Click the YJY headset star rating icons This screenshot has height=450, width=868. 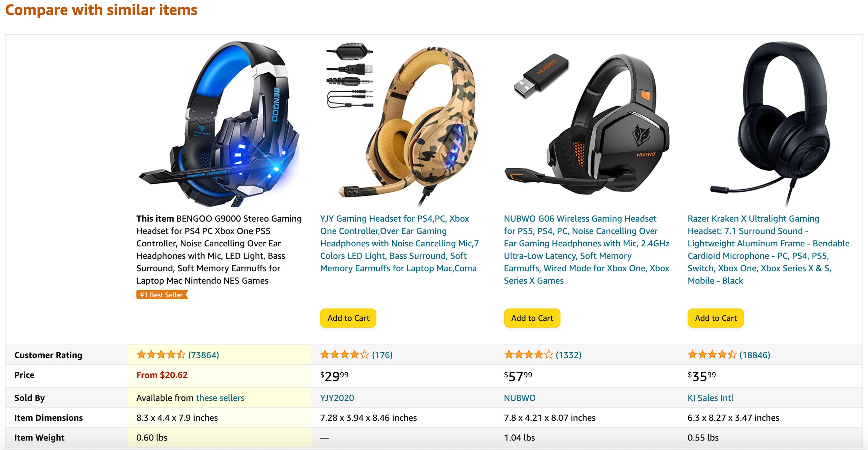pyautogui.click(x=344, y=355)
